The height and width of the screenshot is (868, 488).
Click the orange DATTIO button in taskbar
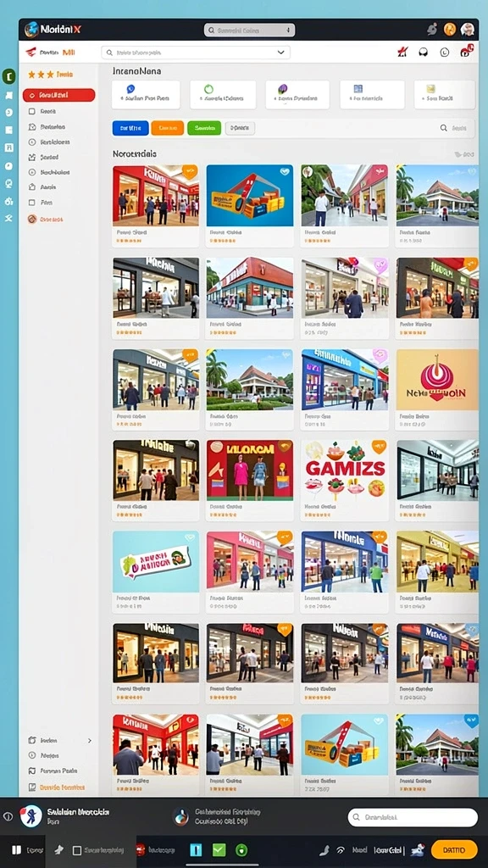[x=454, y=849]
